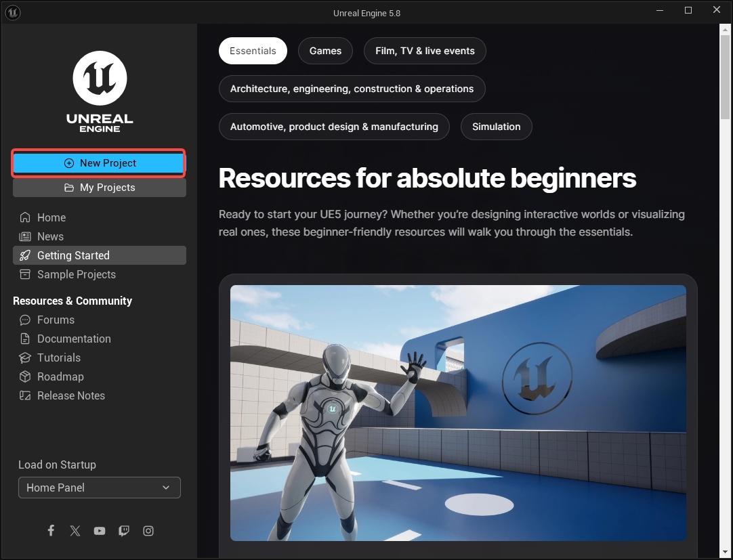This screenshot has height=560, width=733.
Task: Click the scrollbar up arrow
Action: click(725, 29)
